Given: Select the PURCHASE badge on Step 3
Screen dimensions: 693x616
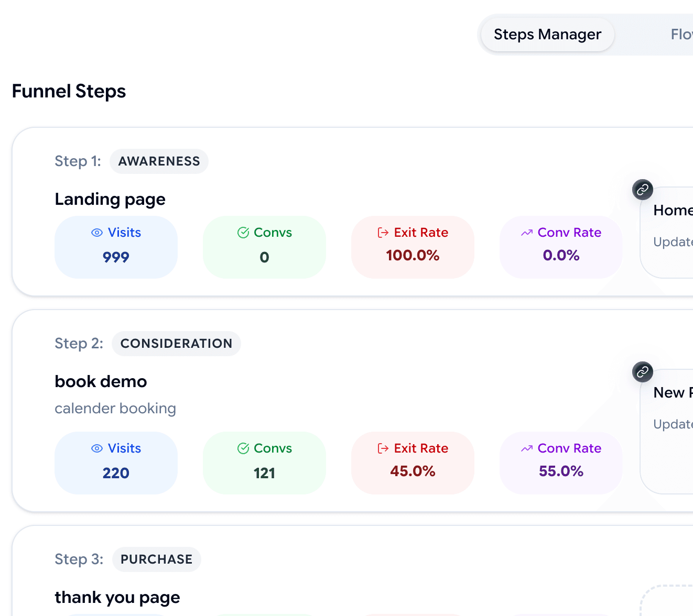Looking at the screenshot, I should pos(156,559).
